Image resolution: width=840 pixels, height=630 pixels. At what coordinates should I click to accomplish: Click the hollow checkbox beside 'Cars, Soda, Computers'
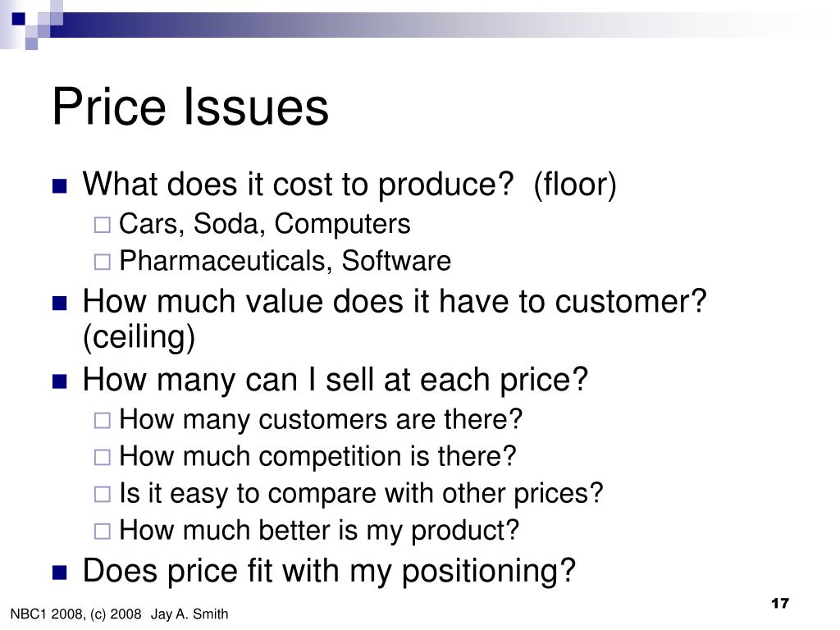103,225
